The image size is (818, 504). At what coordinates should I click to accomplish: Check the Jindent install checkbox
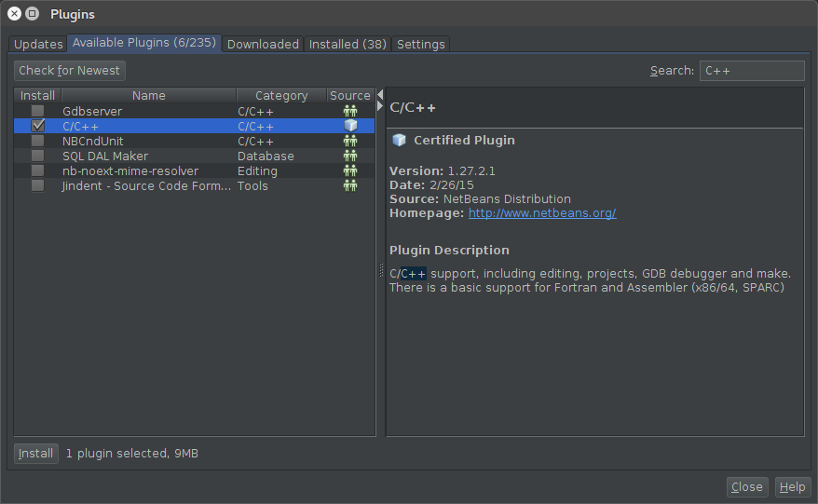tap(37, 185)
